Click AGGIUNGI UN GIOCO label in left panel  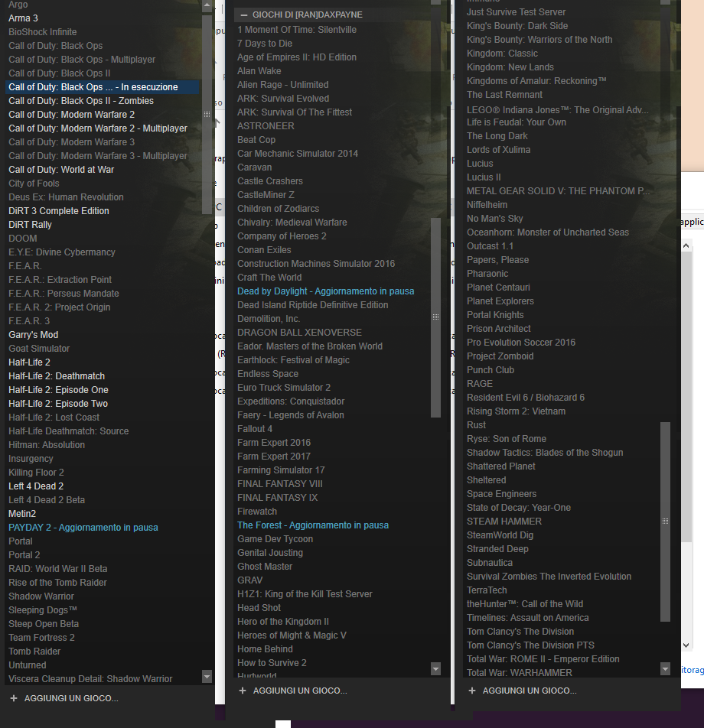click(71, 698)
